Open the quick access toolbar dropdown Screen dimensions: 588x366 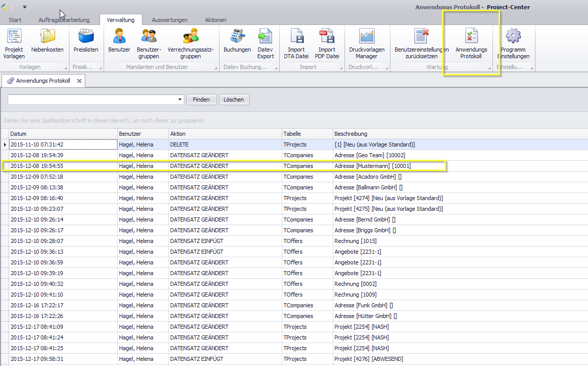point(24,7)
